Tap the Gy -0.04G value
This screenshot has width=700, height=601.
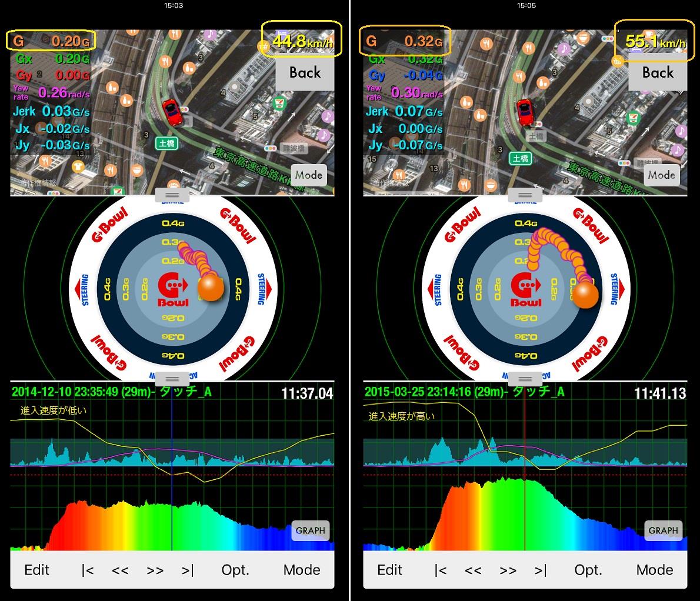pyautogui.click(x=422, y=75)
